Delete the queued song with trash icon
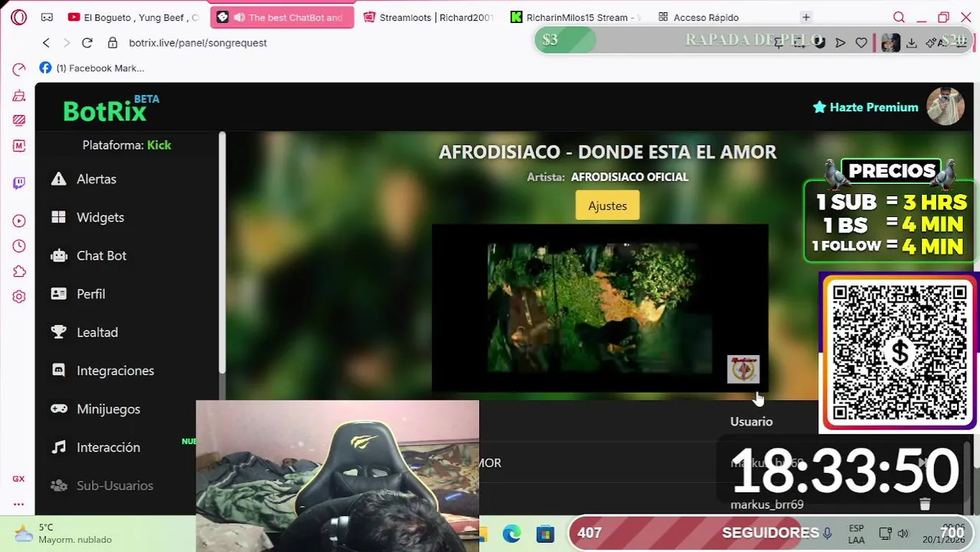Viewport: 980px width, 552px height. pyautogui.click(x=925, y=504)
